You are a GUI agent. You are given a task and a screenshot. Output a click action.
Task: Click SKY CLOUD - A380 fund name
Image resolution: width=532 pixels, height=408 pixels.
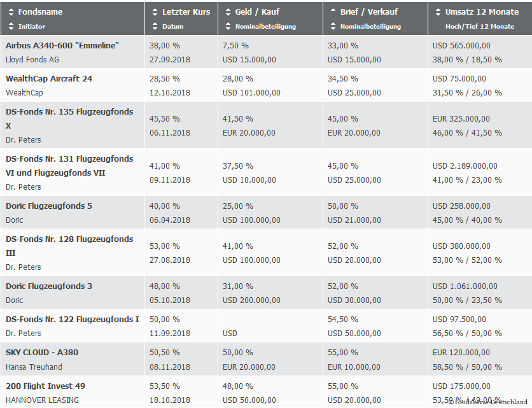pyautogui.click(x=42, y=353)
